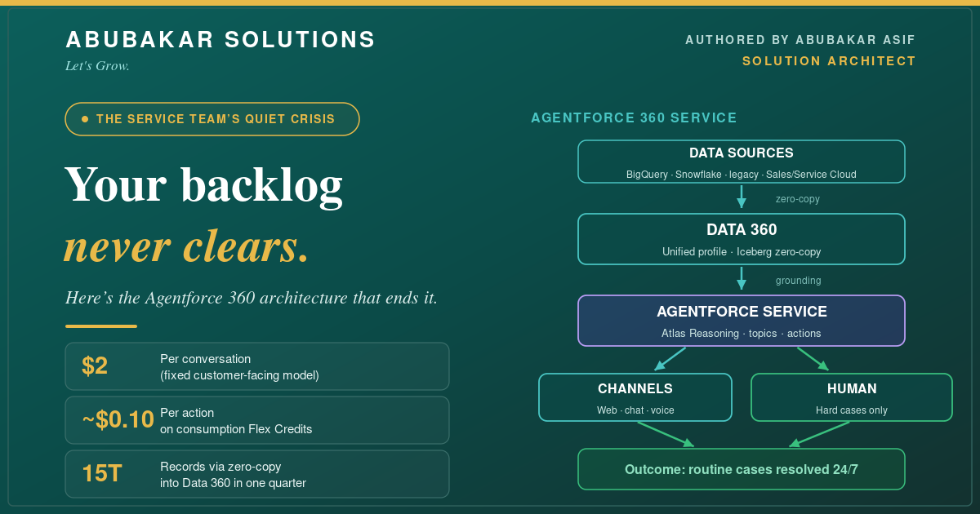Click "BigQuery · Snowflake · legacy" sources line
The width and height of the screenshot is (980, 514).
742,175
